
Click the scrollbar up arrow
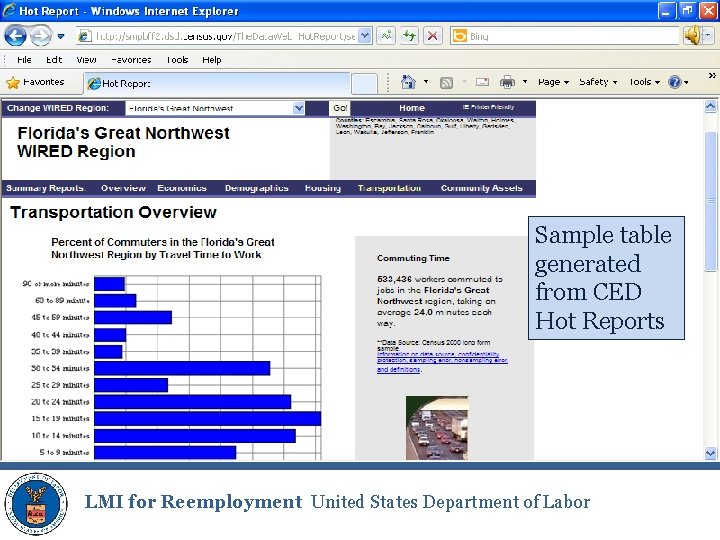point(710,107)
